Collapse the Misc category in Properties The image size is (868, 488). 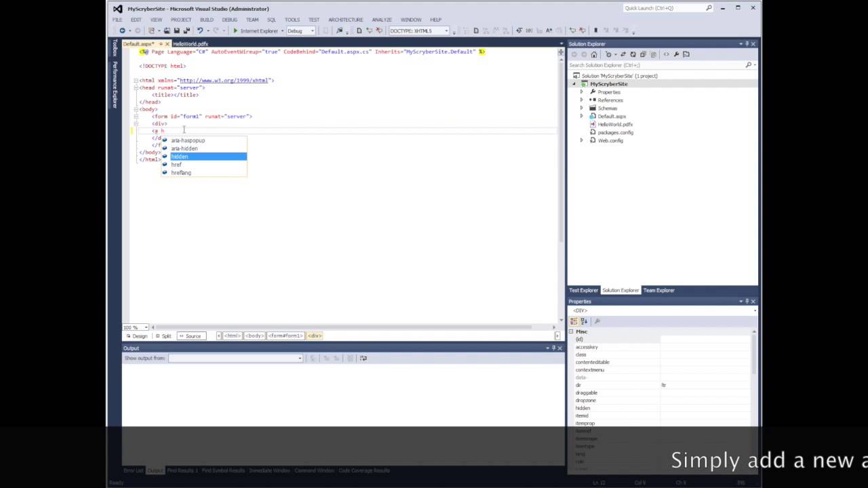click(571, 331)
